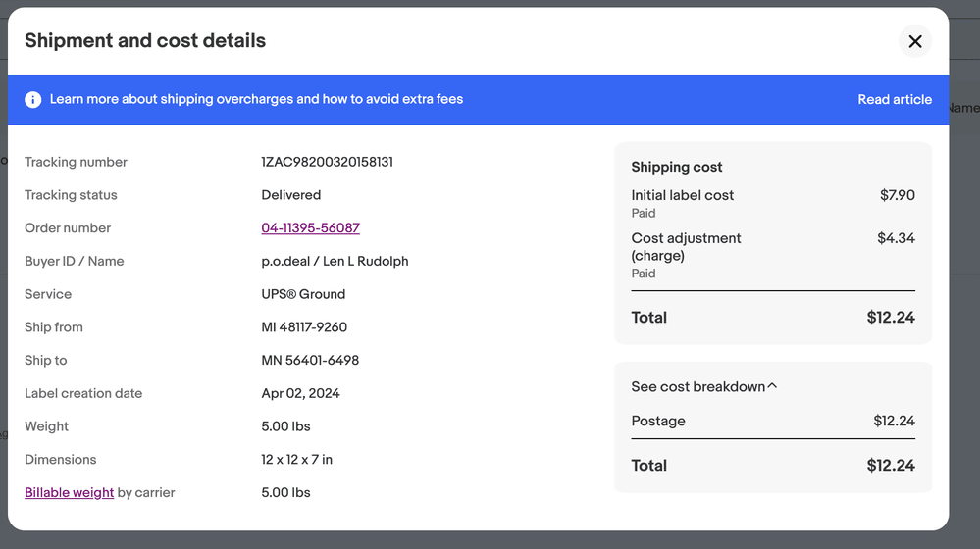The width and height of the screenshot is (980, 549).
Task: Click the ship to value MN 56401-6498
Action: coord(310,361)
